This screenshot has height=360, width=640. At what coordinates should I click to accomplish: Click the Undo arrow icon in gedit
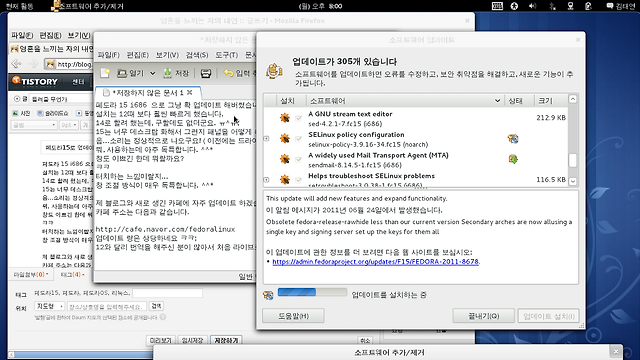click(228, 73)
